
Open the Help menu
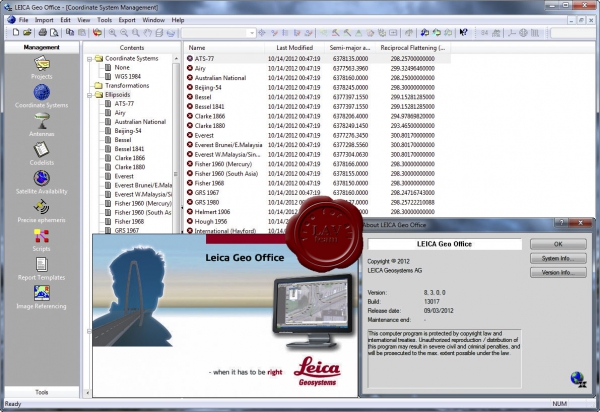178,20
